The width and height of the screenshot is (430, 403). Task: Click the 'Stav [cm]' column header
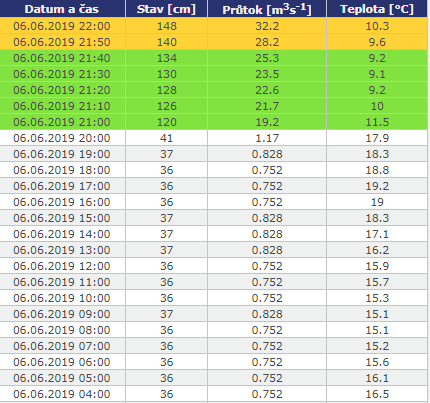point(166,9)
